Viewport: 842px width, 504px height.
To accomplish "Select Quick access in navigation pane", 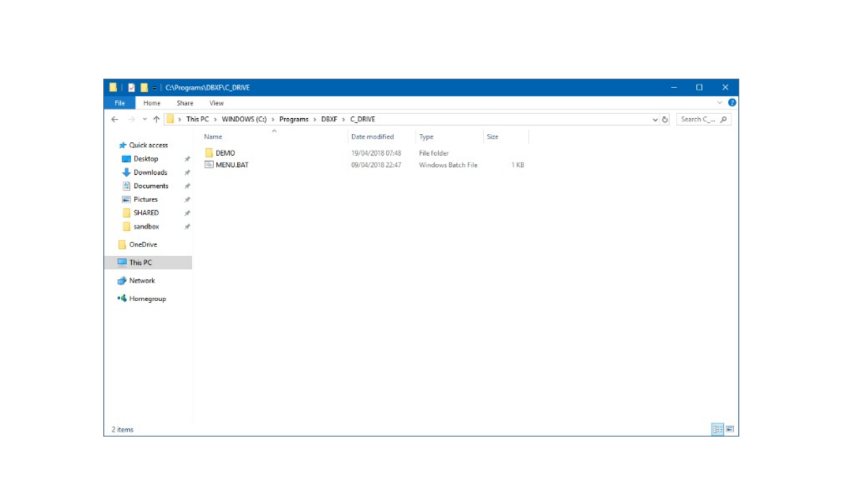I will 148,145.
